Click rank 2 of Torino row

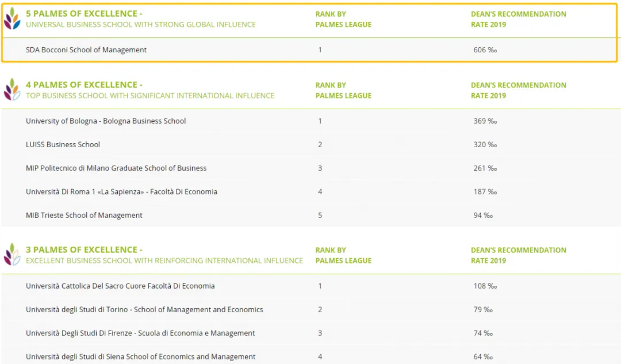coord(320,309)
